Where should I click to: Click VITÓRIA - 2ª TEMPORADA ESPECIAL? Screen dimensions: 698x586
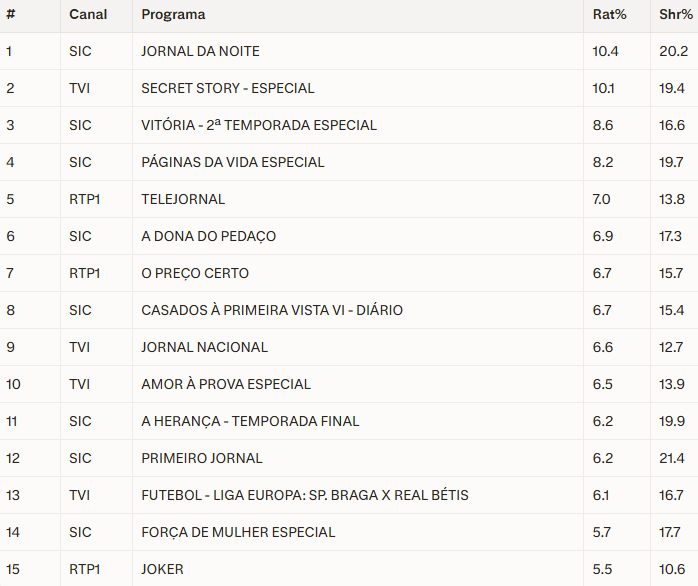259,125
